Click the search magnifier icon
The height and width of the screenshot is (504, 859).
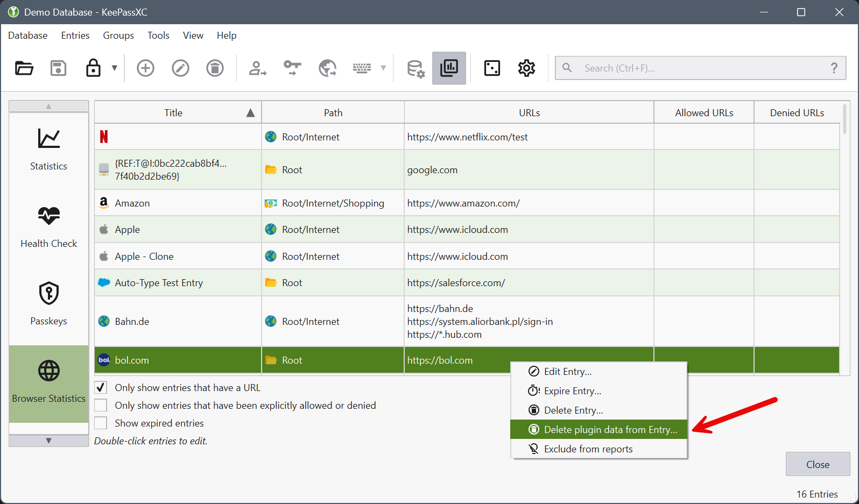[x=567, y=68]
